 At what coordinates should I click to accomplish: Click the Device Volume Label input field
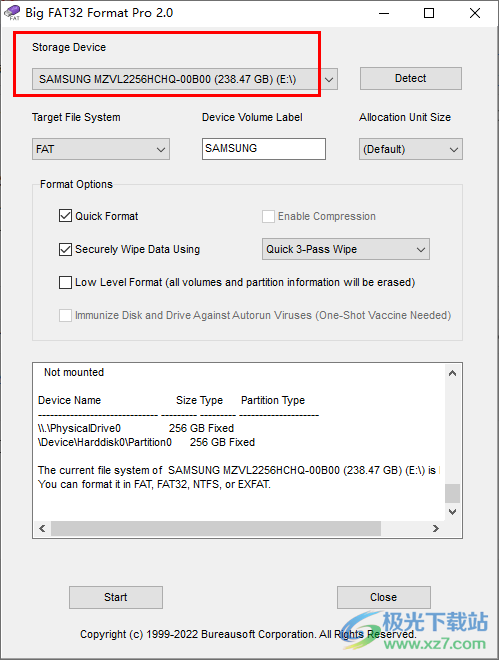(264, 149)
